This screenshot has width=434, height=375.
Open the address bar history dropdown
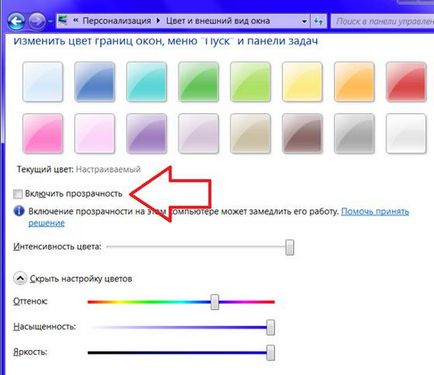point(304,21)
